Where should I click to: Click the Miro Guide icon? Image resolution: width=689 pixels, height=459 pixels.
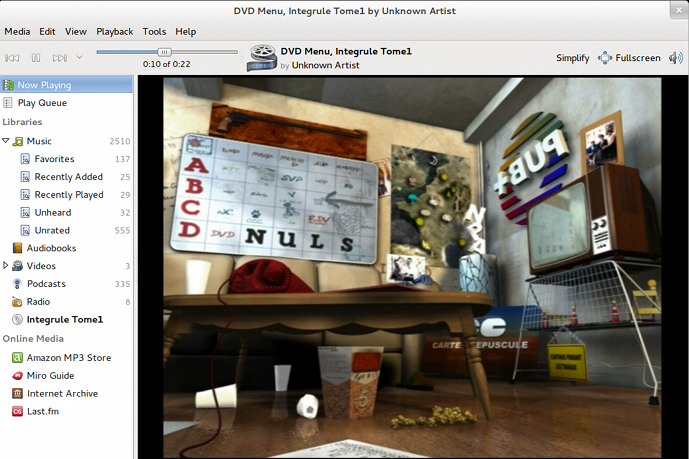(x=17, y=376)
